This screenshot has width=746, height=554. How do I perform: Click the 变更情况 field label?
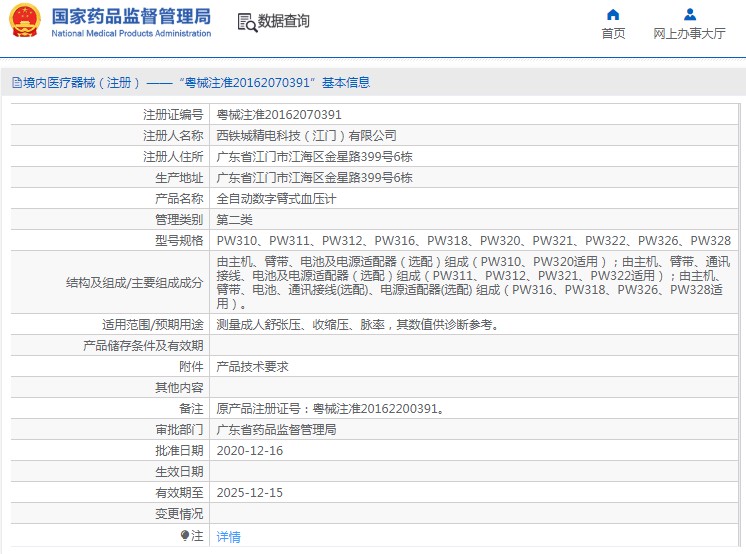pyautogui.click(x=179, y=513)
